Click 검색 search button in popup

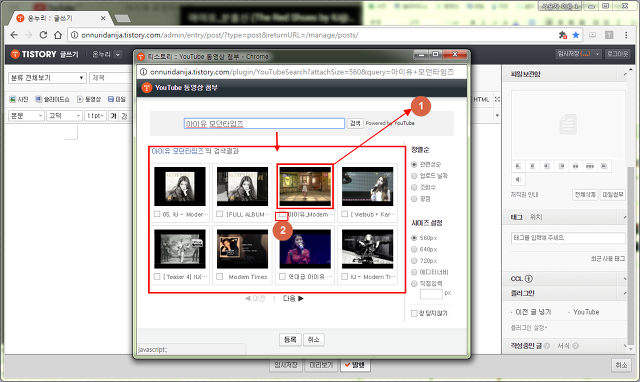point(355,123)
